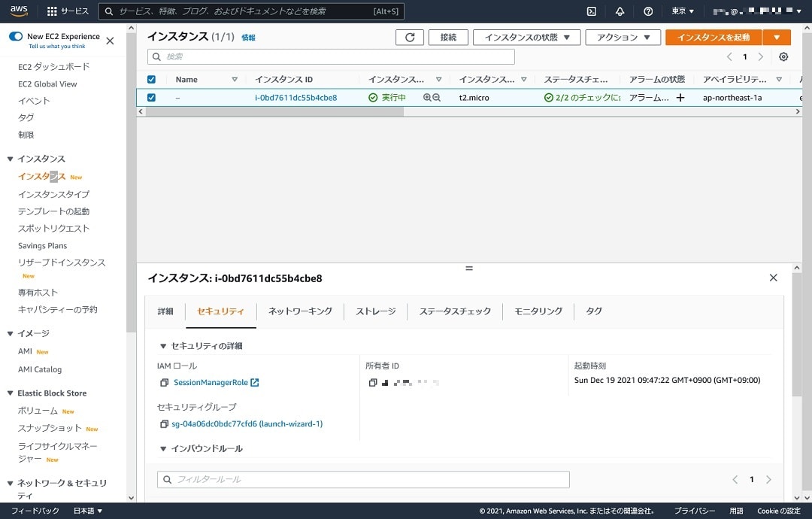Collapse the security details section
812x519 pixels.
pyautogui.click(x=163, y=346)
